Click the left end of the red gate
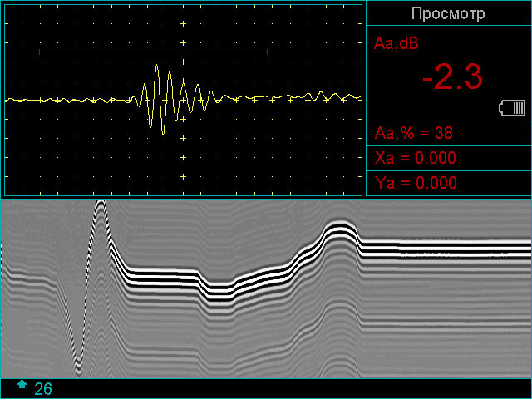Viewport: 532px width, 399px height. click(40, 52)
